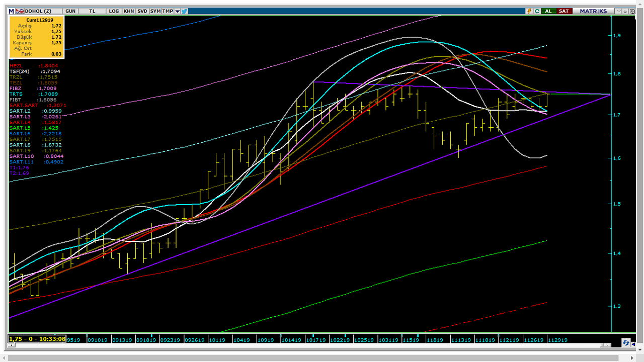The image size is (644, 362).
Task: Click the 1,9 price axis label
Action: pyautogui.click(x=617, y=36)
